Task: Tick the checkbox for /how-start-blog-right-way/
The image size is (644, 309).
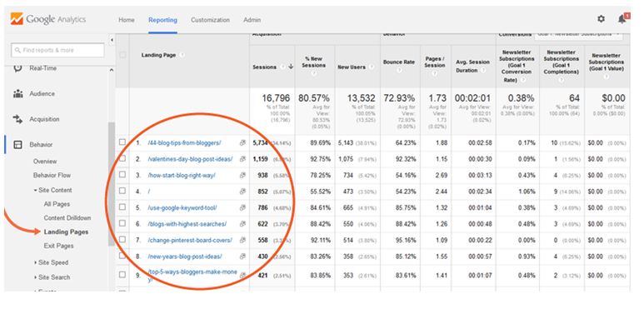Action: (122, 175)
